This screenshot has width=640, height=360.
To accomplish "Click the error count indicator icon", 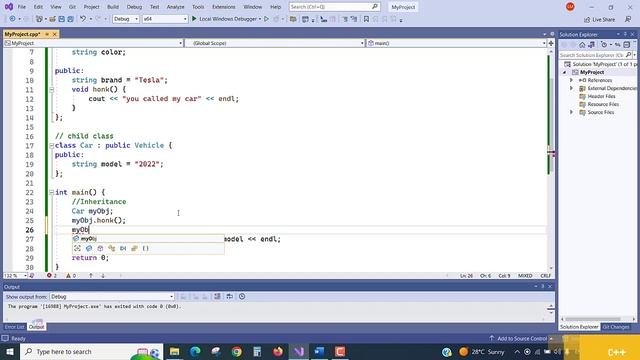I will (49, 276).
